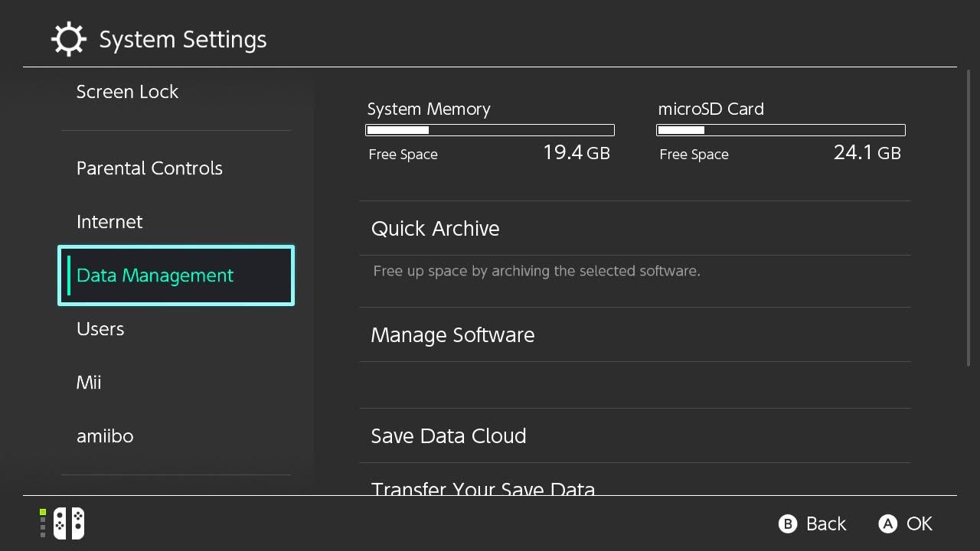This screenshot has width=980, height=551.
Task: Select Parental Controls in sidebar
Action: 149,168
